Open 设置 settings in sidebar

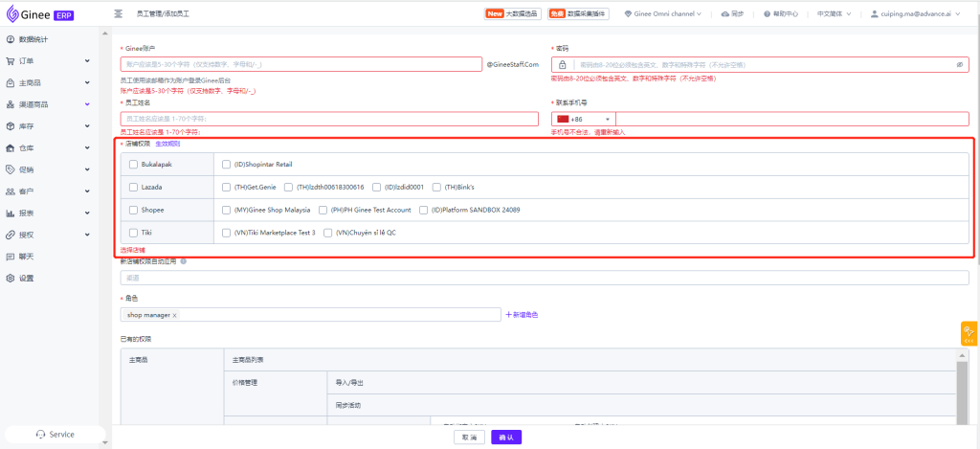(x=27, y=279)
